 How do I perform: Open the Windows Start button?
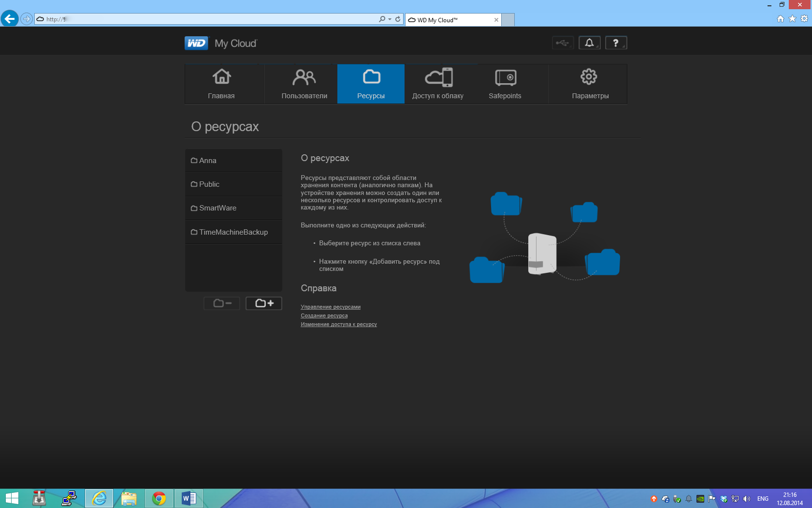(x=12, y=498)
